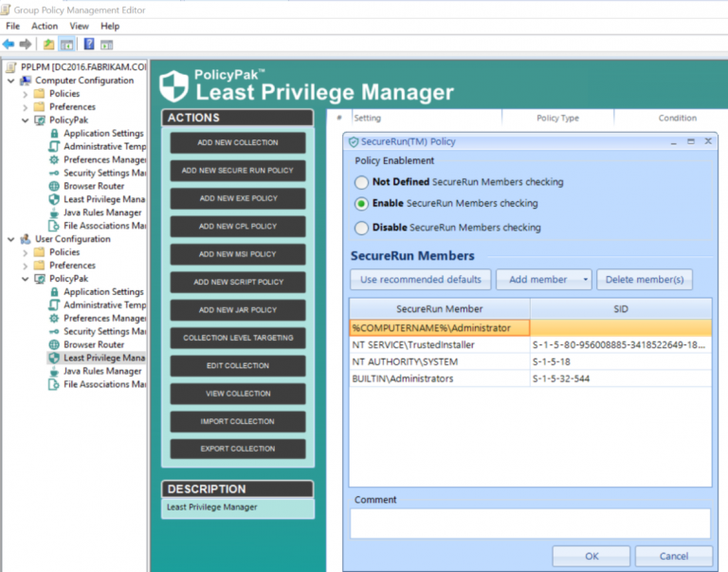The width and height of the screenshot is (728, 572).
Task: Click Java Rules Manager cup icon under Computer Configuration
Action: click(x=54, y=212)
